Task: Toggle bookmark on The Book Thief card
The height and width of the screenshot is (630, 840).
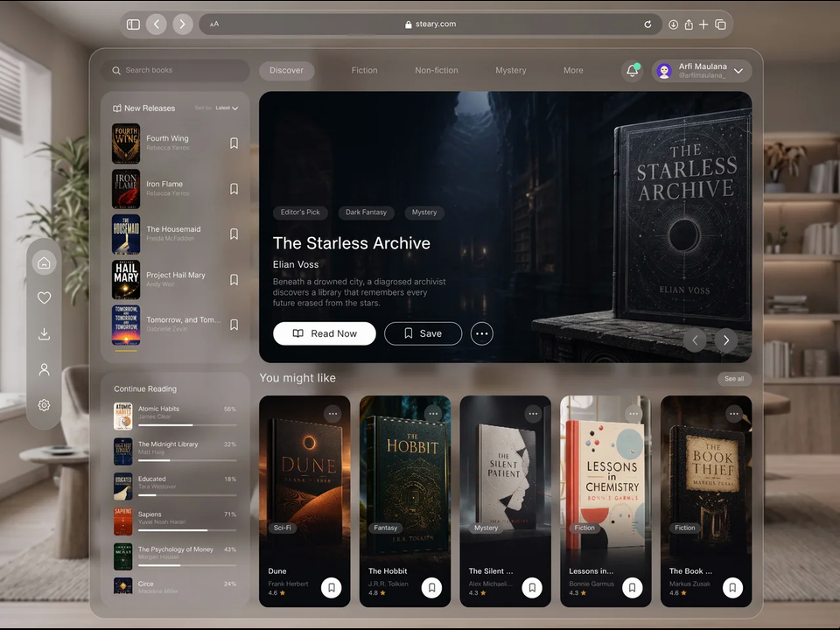Action: click(733, 587)
